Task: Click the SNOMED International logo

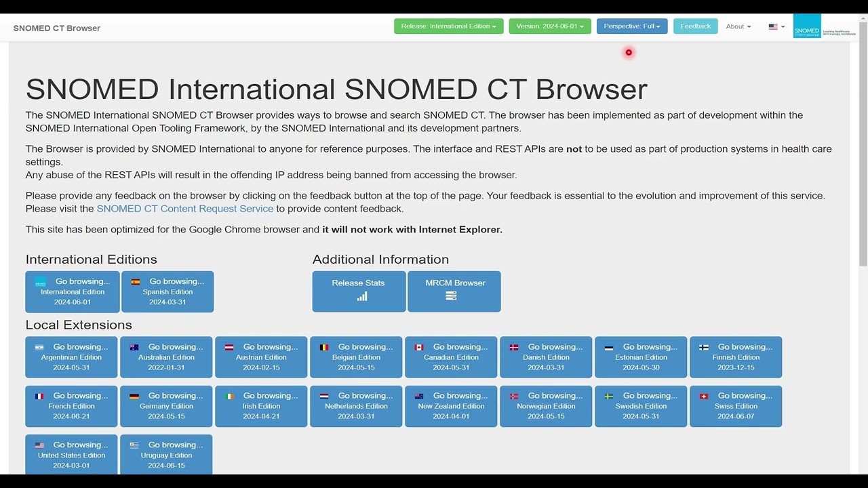Action: (825, 27)
